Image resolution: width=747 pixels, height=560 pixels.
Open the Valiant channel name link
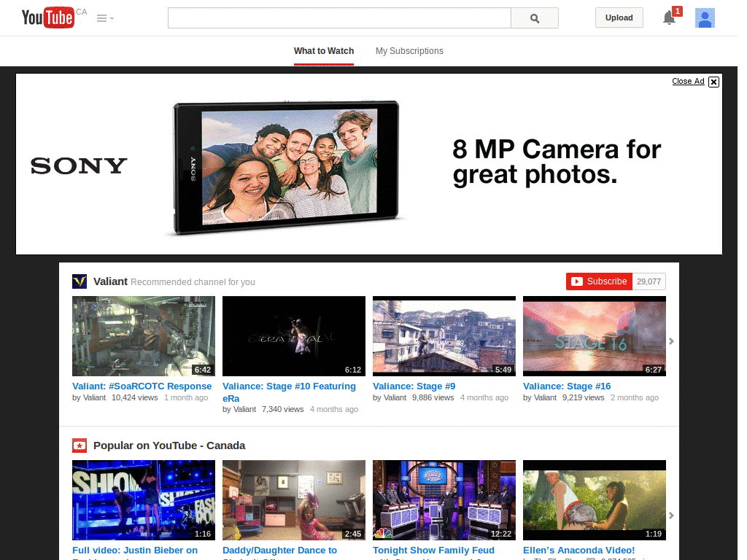tap(111, 281)
